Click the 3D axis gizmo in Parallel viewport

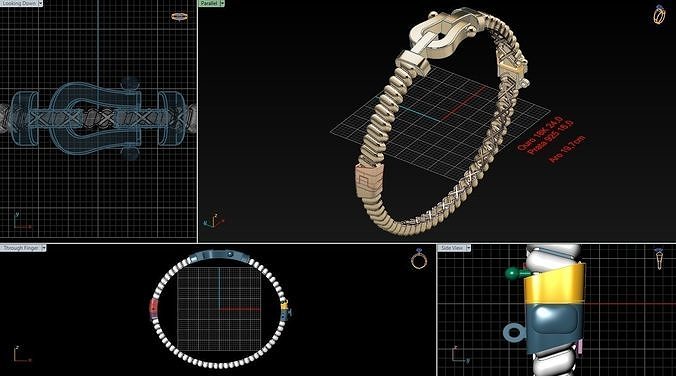click(213, 220)
